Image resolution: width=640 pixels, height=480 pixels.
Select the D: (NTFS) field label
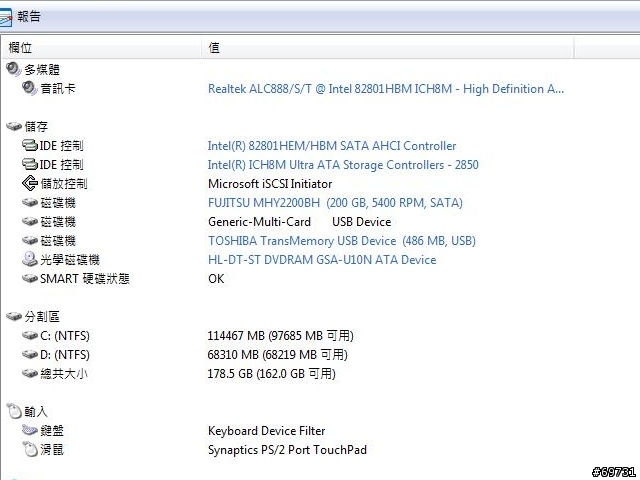pos(65,354)
